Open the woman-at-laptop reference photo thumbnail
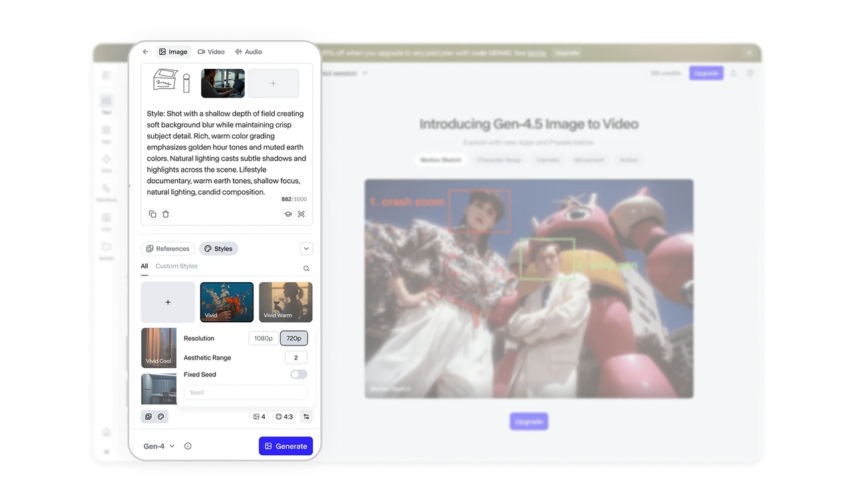 coord(223,84)
